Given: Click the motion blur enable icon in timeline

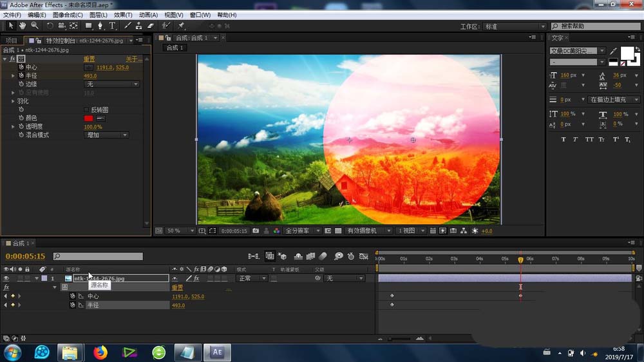Looking at the screenshot, I should pos(323,256).
